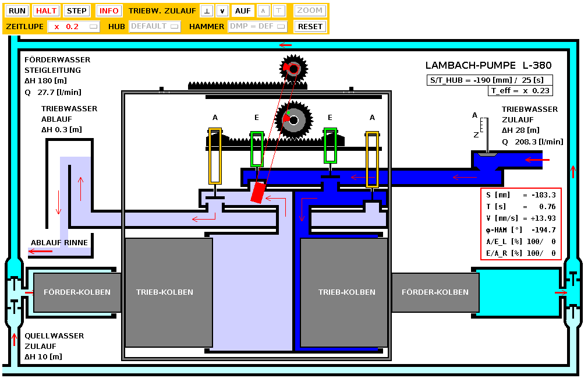Image resolution: width=588 pixels, height=385 pixels.
Task: Click the LAMBACH-PUMPE L-380 title
Action: click(x=488, y=65)
